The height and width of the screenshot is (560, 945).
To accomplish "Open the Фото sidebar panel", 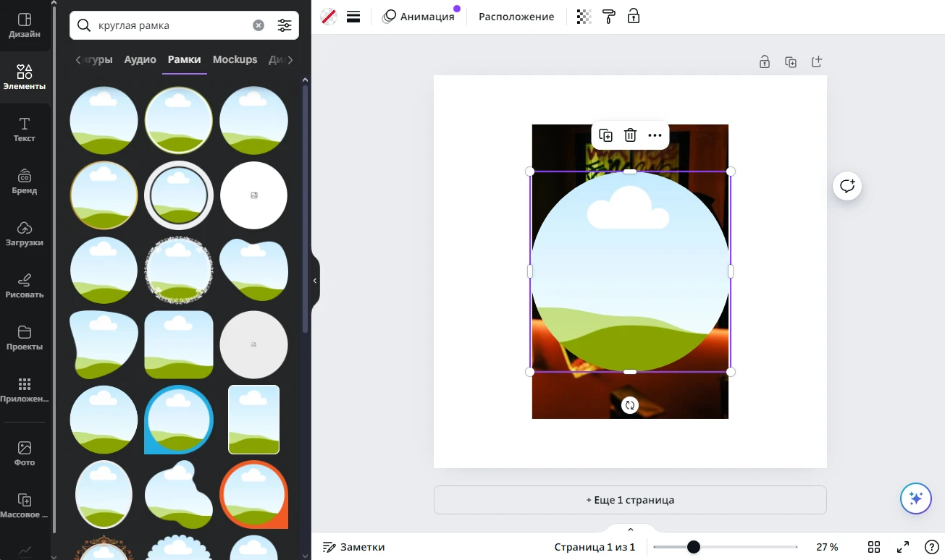I will 25,454.
